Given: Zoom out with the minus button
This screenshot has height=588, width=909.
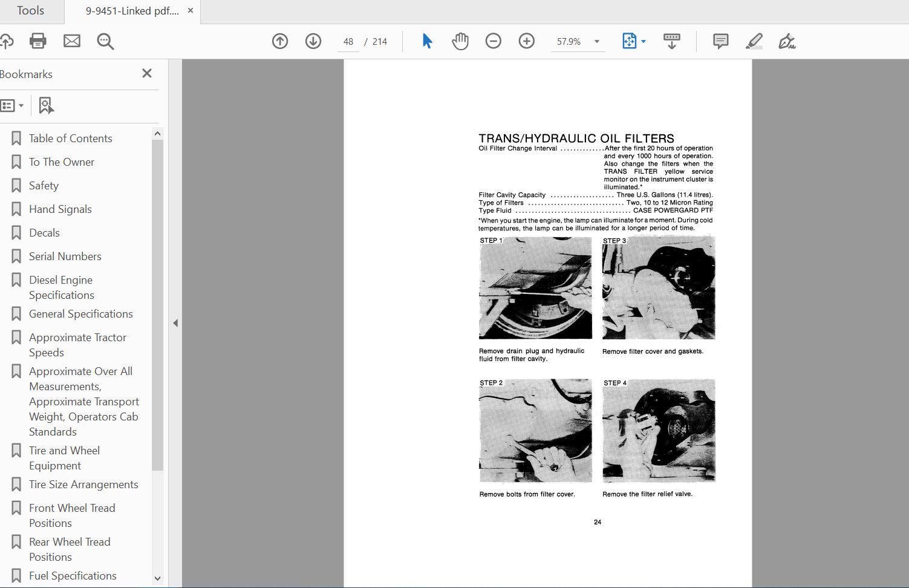Looking at the screenshot, I should (x=494, y=41).
